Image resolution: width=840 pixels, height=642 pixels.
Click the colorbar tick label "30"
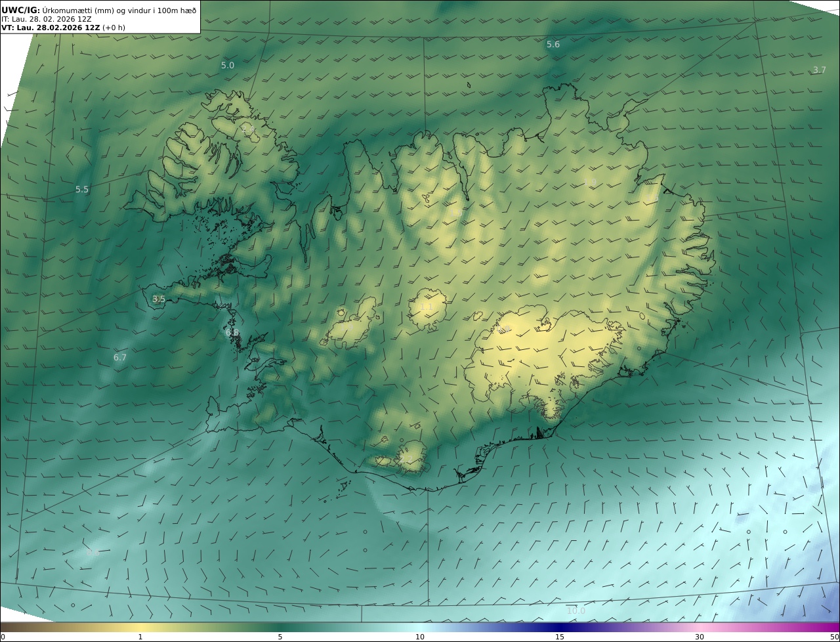[700, 637]
